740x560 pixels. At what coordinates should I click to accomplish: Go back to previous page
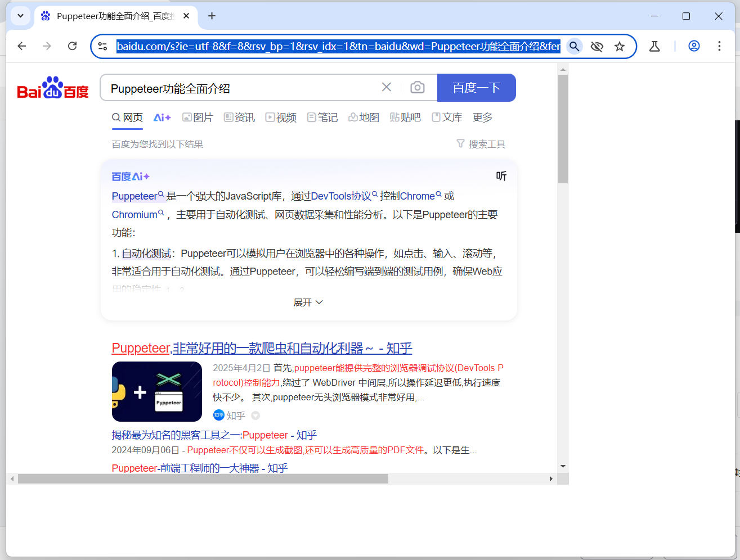point(22,46)
